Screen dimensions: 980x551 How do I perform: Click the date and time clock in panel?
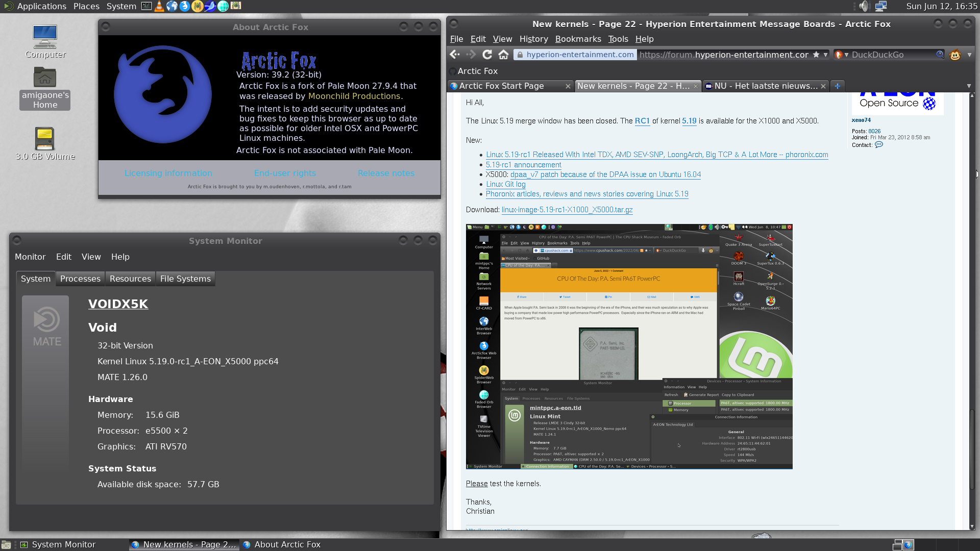(x=942, y=6)
